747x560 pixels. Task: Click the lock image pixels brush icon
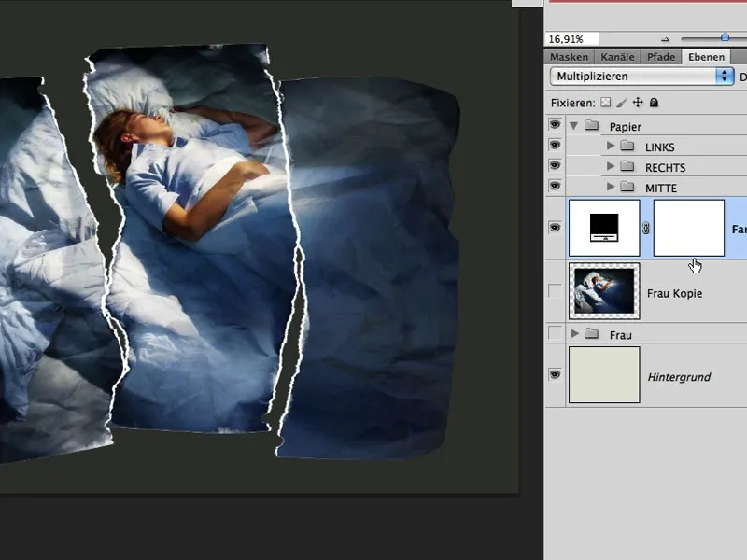click(622, 103)
